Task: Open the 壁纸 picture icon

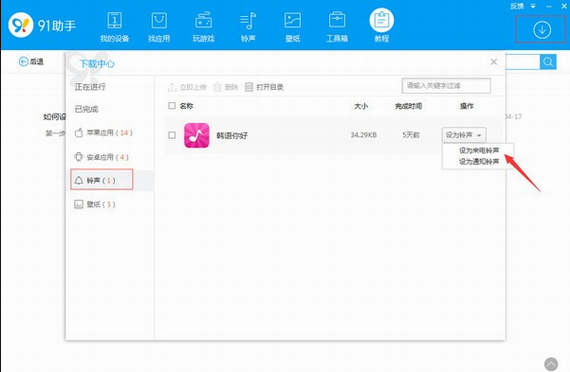Action: pyautogui.click(x=292, y=20)
